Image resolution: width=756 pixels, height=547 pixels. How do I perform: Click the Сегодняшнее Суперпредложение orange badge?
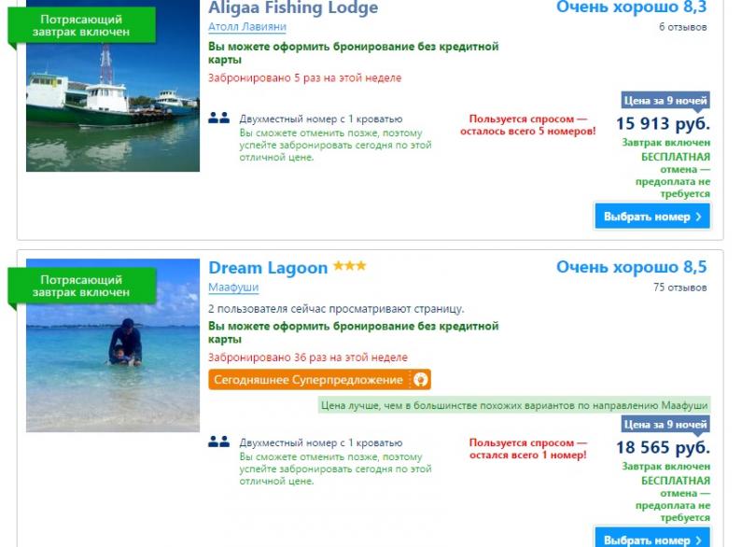tap(319, 380)
